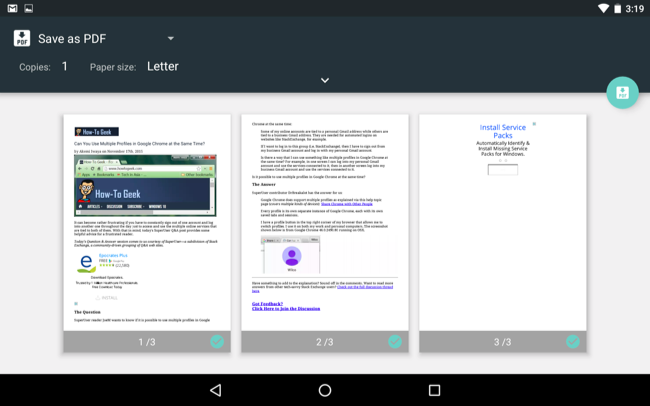This screenshot has height=406, width=650.
Task: Click the PDF printer icon beside Save as PDF
Action: click(x=22, y=38)
